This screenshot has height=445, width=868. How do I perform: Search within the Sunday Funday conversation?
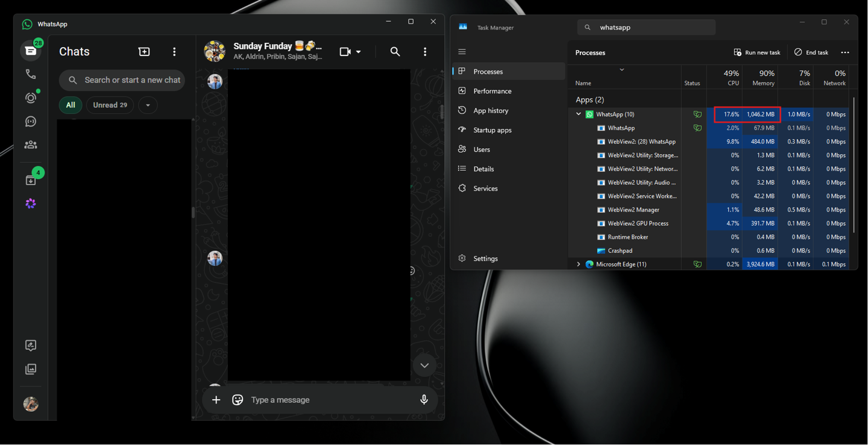coord(395,52)
